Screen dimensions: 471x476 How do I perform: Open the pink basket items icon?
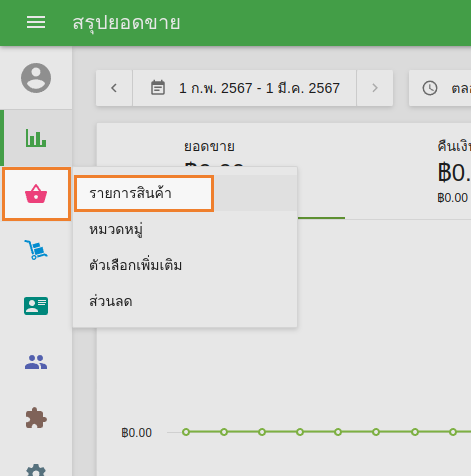pos(36,194)
